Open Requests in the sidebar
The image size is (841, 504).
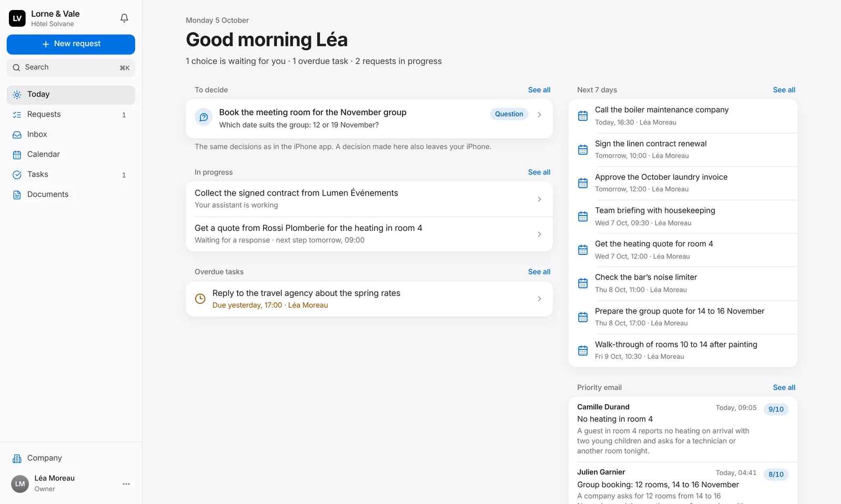point(71,115)
